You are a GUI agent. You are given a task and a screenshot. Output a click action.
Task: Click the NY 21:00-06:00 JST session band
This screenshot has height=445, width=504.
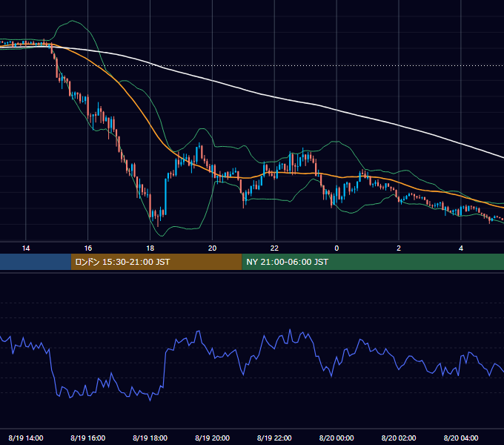click(373, 262)
